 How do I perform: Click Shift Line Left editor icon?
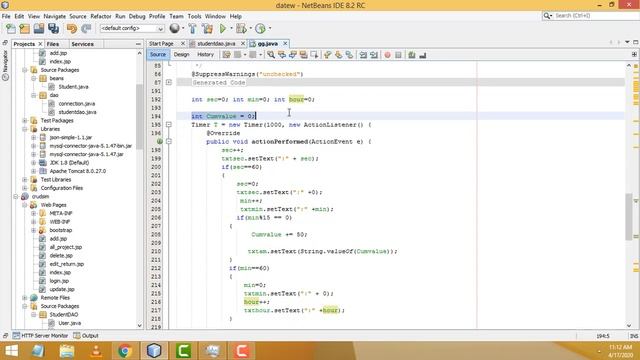363,55
